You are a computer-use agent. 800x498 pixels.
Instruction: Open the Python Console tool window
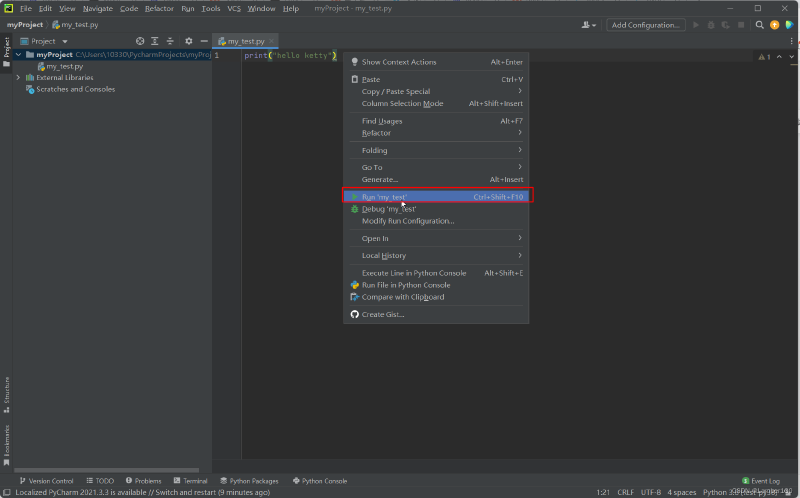click(320, 481)
